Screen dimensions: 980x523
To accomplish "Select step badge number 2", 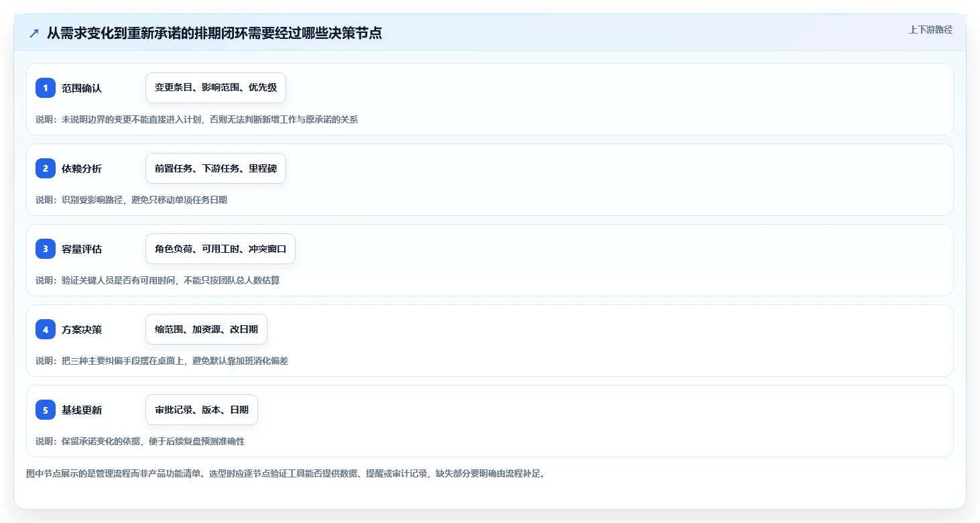I will [x=46, y=168].
